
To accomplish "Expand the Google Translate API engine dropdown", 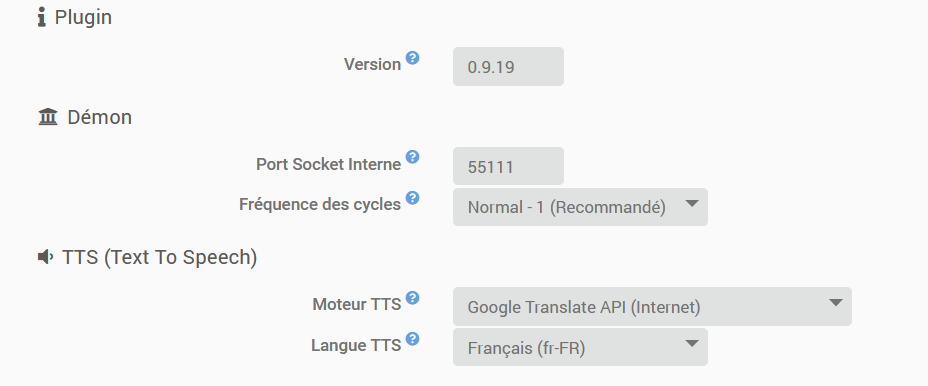I will tap(652, 307).
